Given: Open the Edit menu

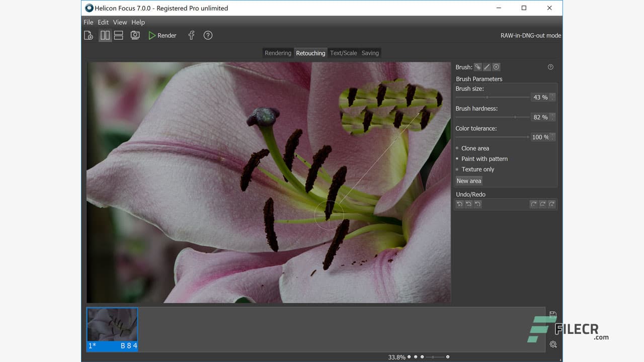Looking at the screenshot, I should pyautogui.click(x=103, y=22).
